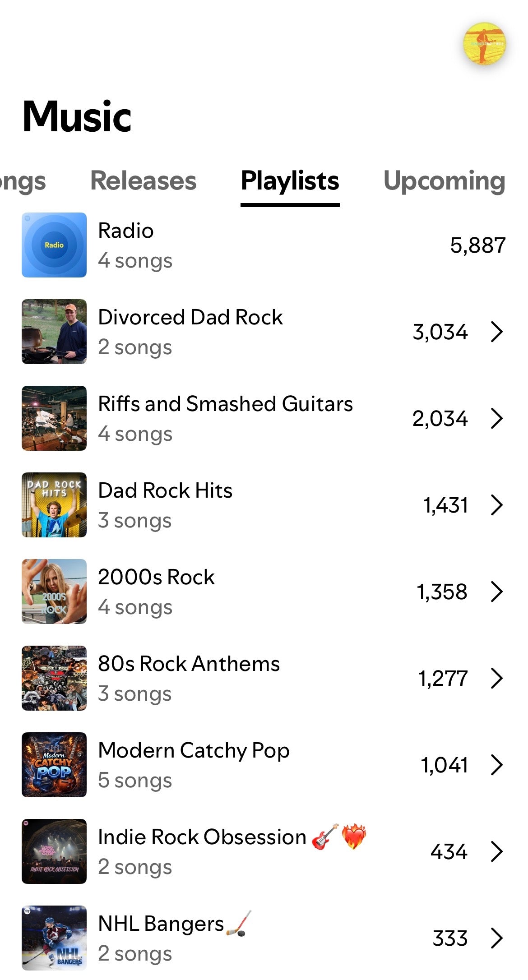Click the arrow next to 80s Rock Anthems

(x=496, y=678)
